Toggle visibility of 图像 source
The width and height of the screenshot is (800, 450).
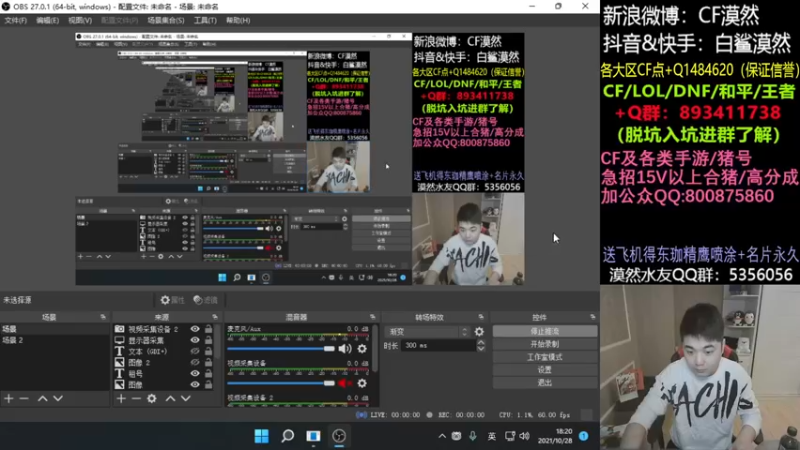tap(195, 385)
